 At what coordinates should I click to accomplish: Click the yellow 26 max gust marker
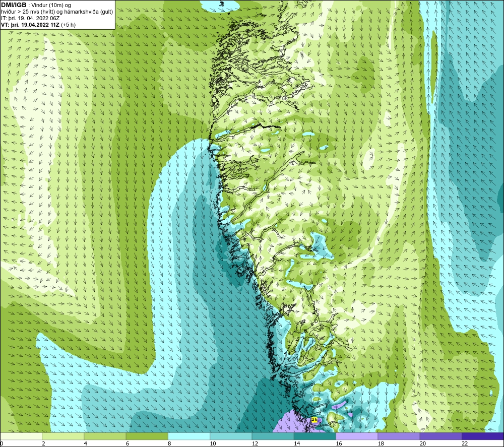click(314, 419)
